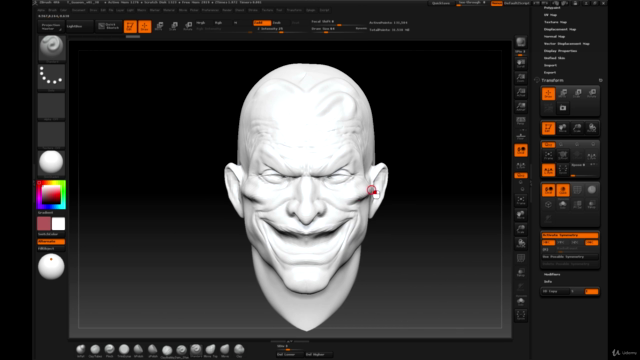The width and height of the screenshot is (640, 360).
Task: Open the Stroke menu
Action: (x=253, y=10)
